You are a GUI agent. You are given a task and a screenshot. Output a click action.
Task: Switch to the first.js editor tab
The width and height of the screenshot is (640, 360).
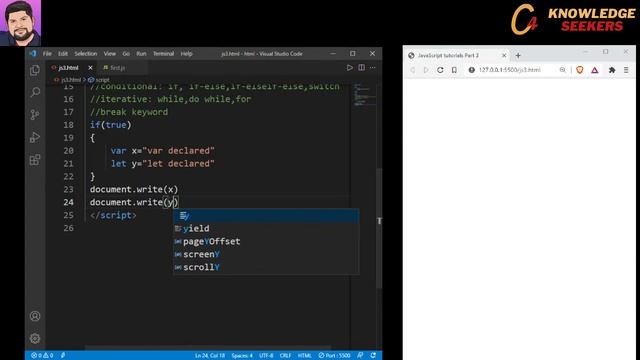(117, 68)
